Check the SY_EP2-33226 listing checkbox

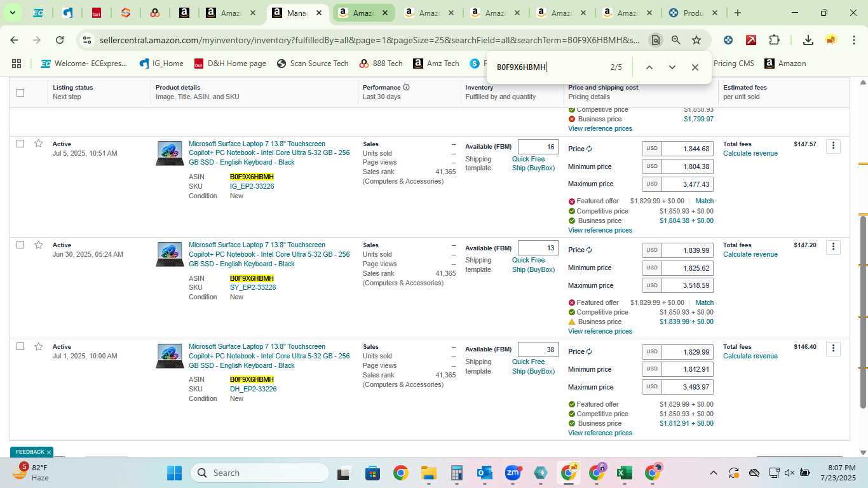pyautogui.click(x=20, y=245)
